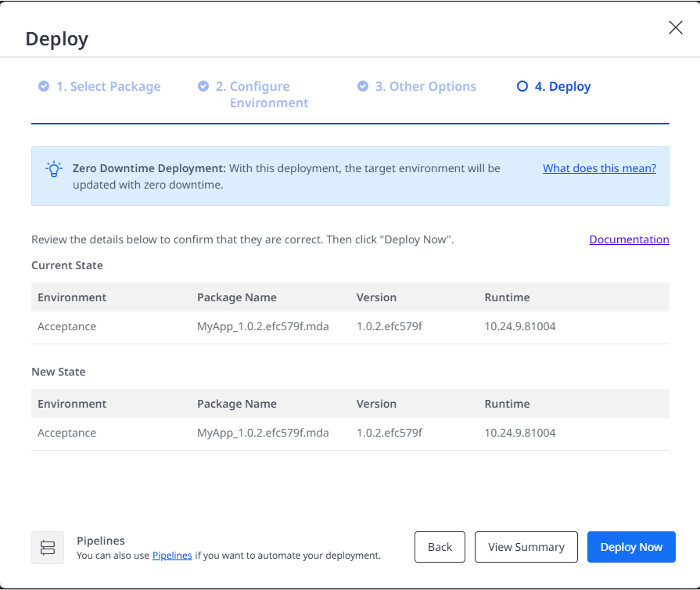
Task: Click the Runtime column header under Current State
Action: tap(507, 297)
